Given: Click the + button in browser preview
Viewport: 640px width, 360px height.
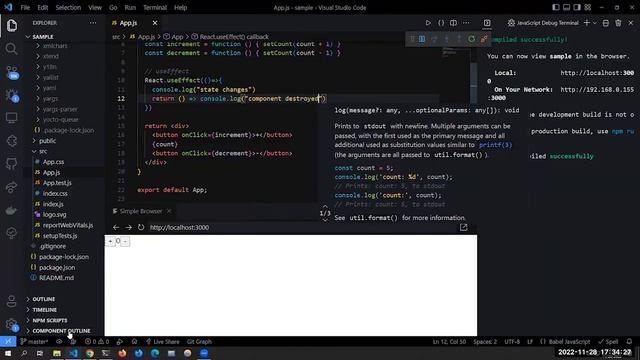Looking at the screenshot, I should click(110, 241).
